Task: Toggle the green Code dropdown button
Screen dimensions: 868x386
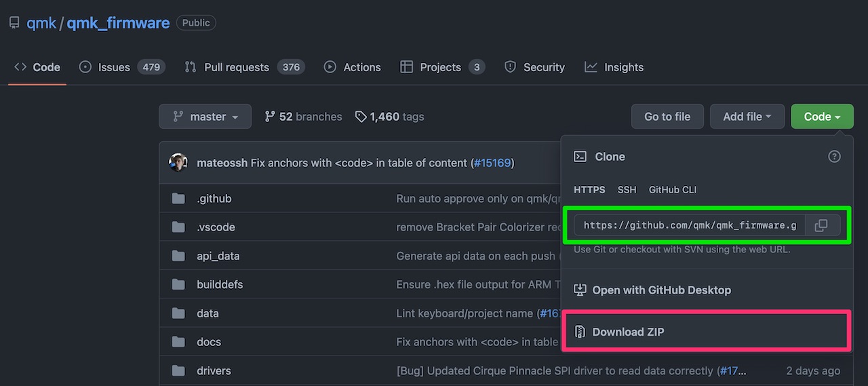Action: tap(822, 117)
